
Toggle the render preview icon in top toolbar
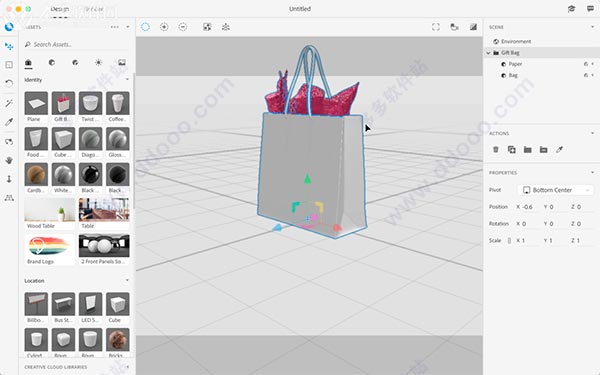click(x=473, y=27)
